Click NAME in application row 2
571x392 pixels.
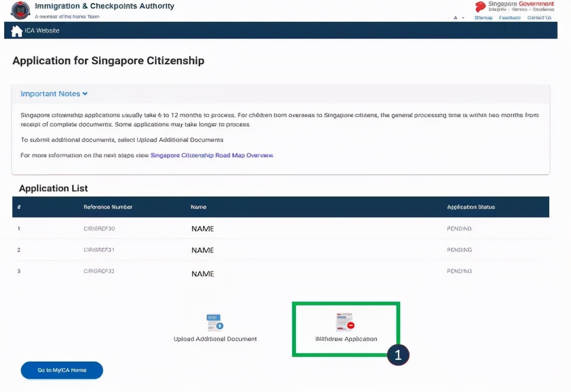[x=202, y=250]
